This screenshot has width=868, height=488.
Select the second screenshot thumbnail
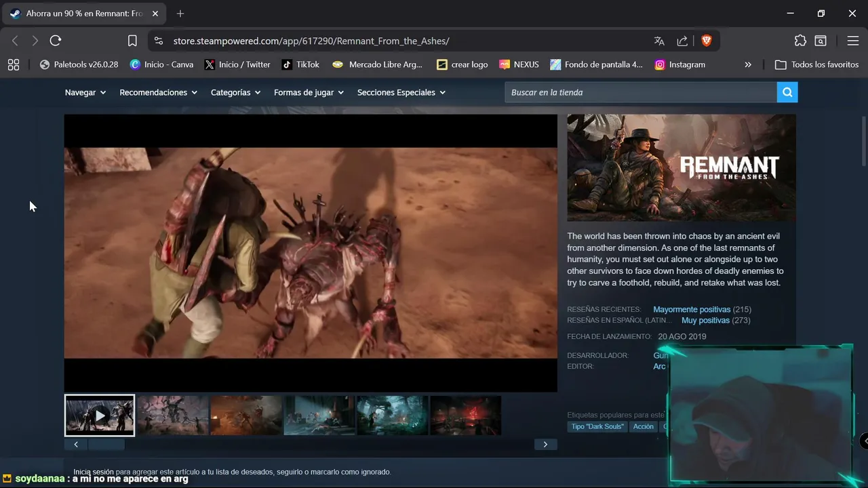(x=173, y=415)
